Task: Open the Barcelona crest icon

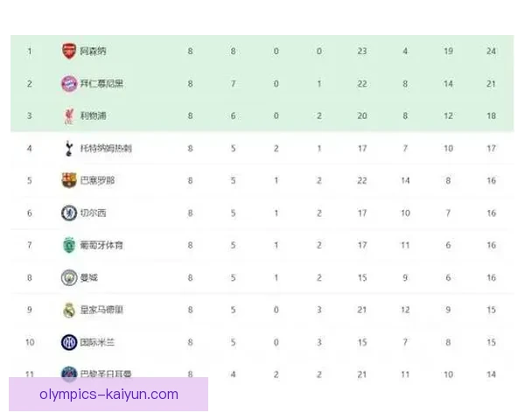Action: click(x=69, y=180)
